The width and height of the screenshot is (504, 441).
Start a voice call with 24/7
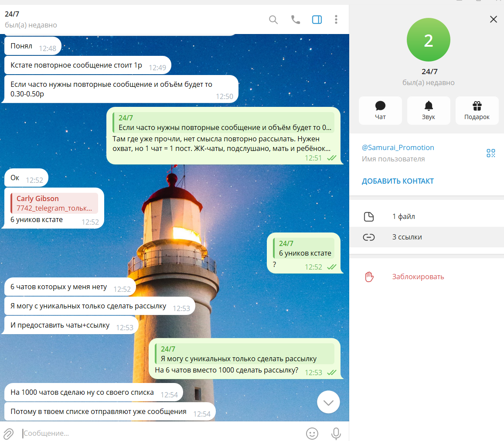(295, 20)
